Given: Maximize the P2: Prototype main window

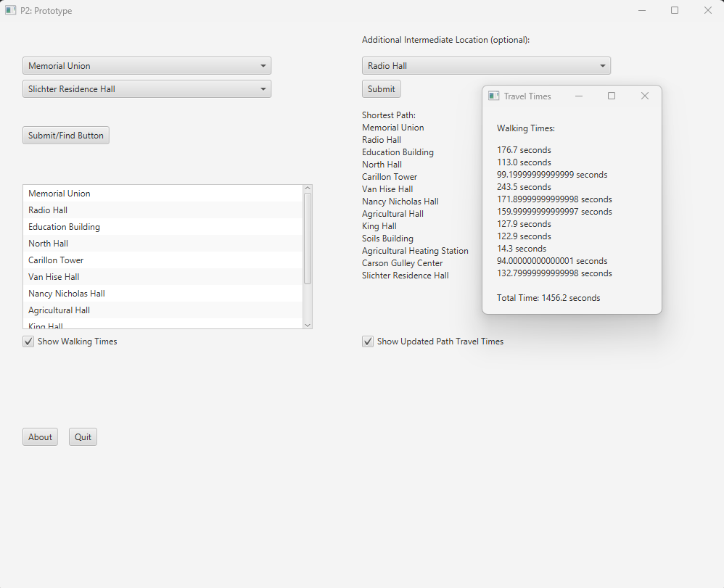Looking at the screenshot, I should tap(675, 11).
